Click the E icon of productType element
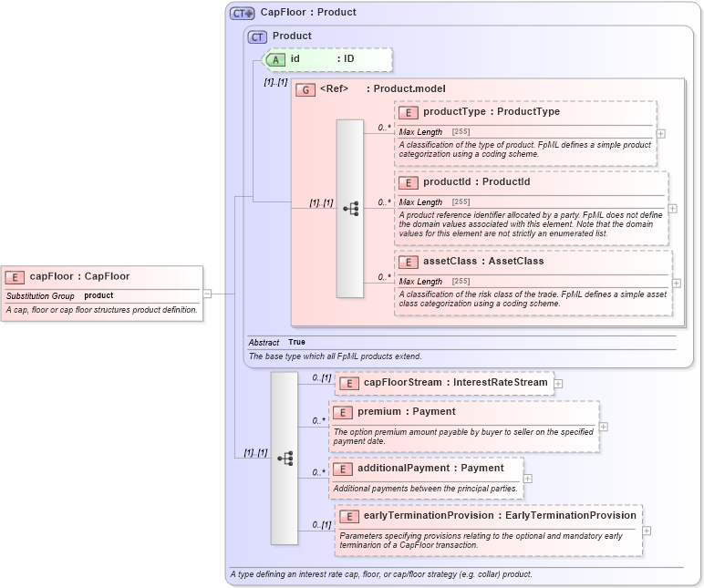The width and height of the screenshot is (704, 588). pos(409,113)
